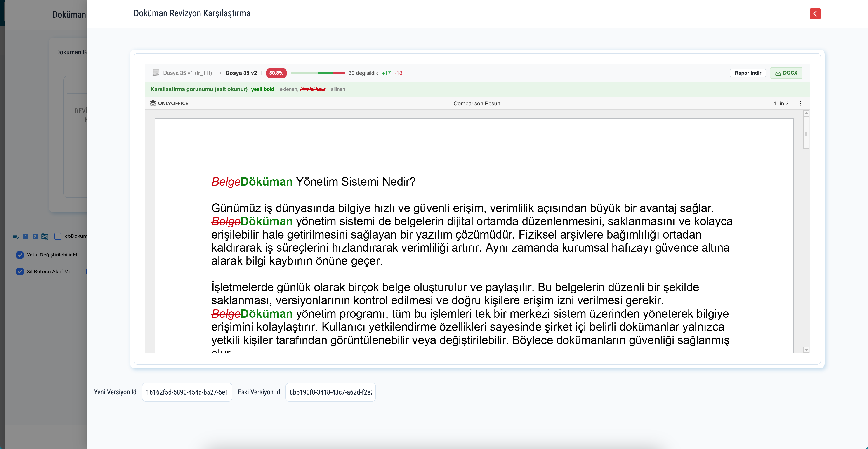Viewport: 868px width, 449px height.
Task: Click the Rapor indir button
Action: (748, 73)
